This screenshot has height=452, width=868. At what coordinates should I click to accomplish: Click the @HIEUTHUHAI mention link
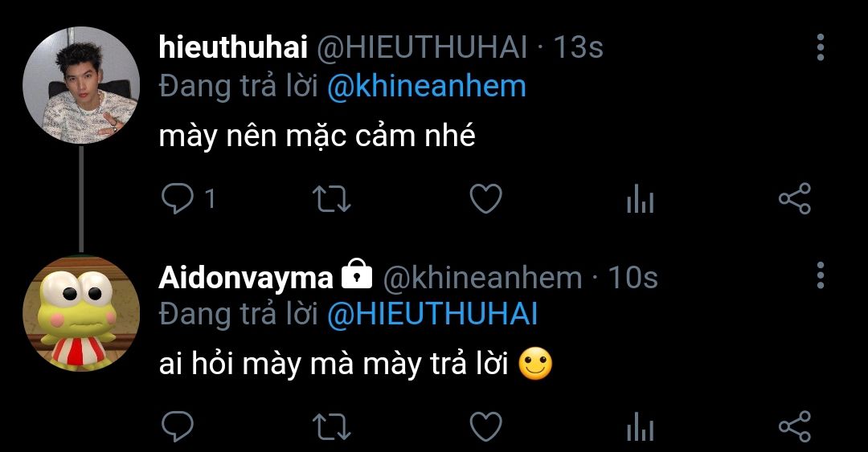click(x=432, y=314)
